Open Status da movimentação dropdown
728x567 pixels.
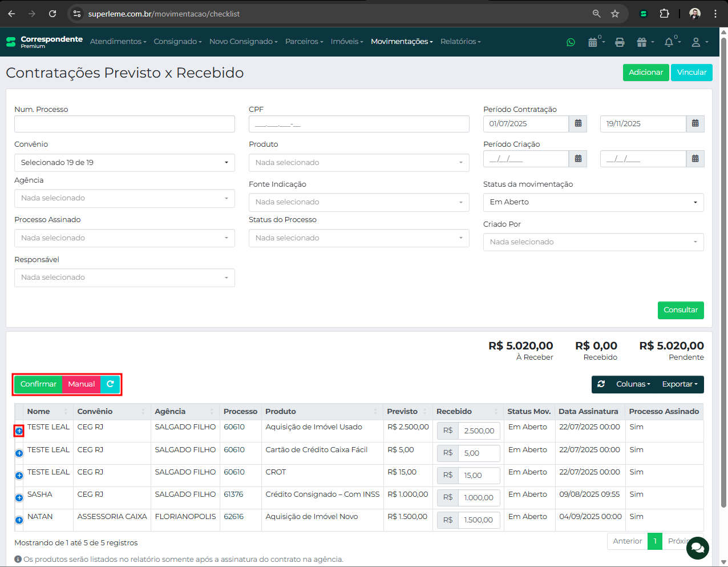pyautogui.click(x=593, y=202)
